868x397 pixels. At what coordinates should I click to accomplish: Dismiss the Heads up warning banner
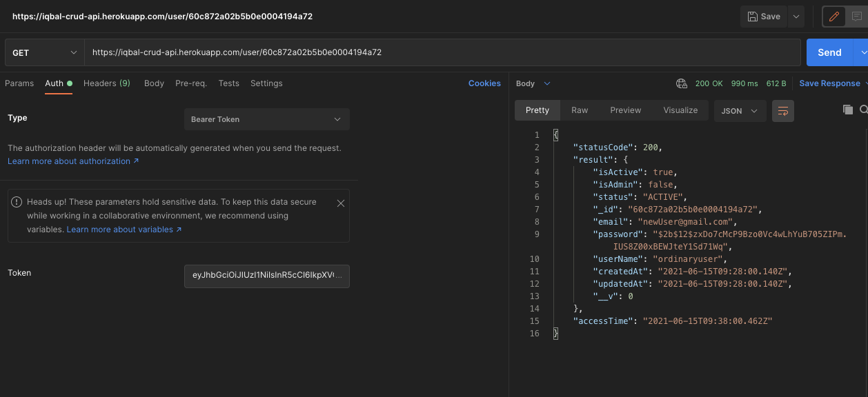340,203
